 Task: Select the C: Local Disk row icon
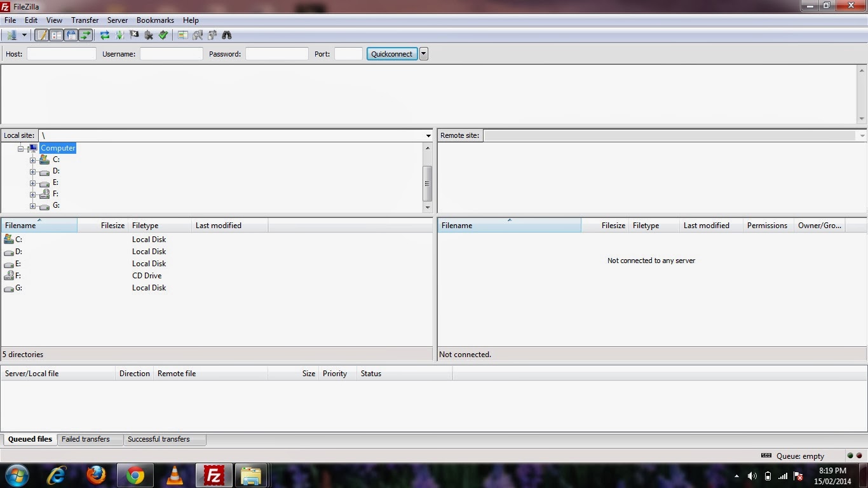[9, 240]
